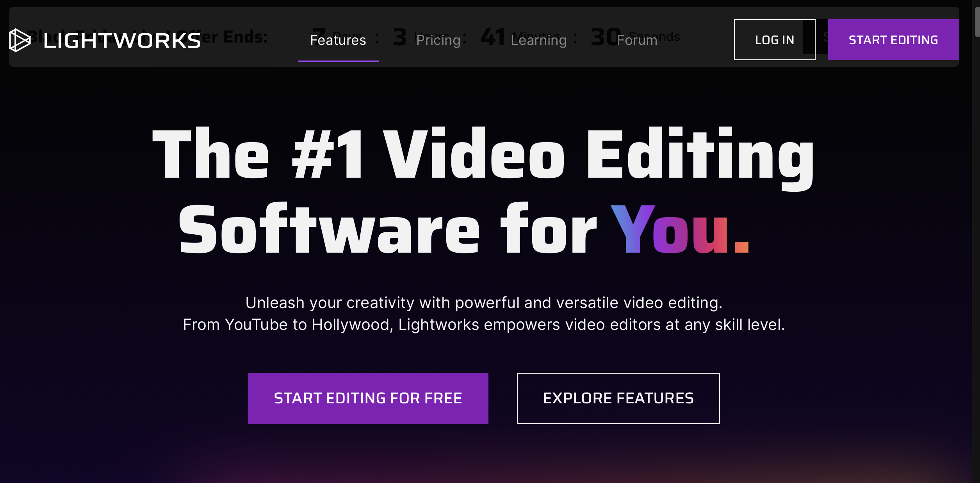Click the faded "Offer Ends:" banner text
The width and height of the screenshot is (980, 483).
(241, 37)
